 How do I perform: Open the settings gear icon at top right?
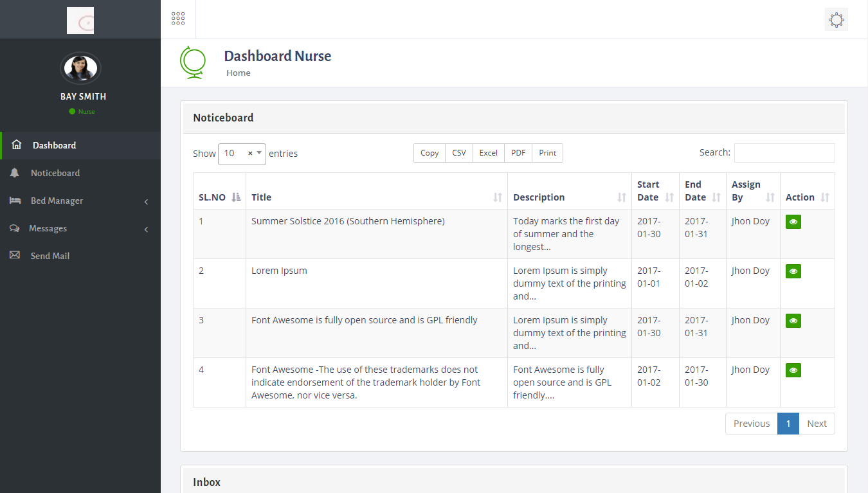[x=836, y=20]
